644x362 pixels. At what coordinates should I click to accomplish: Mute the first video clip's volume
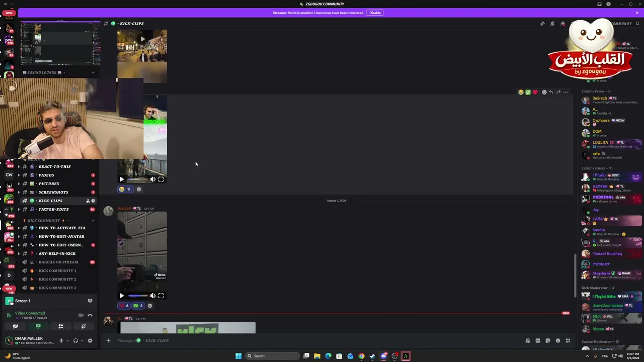point(153,179)
